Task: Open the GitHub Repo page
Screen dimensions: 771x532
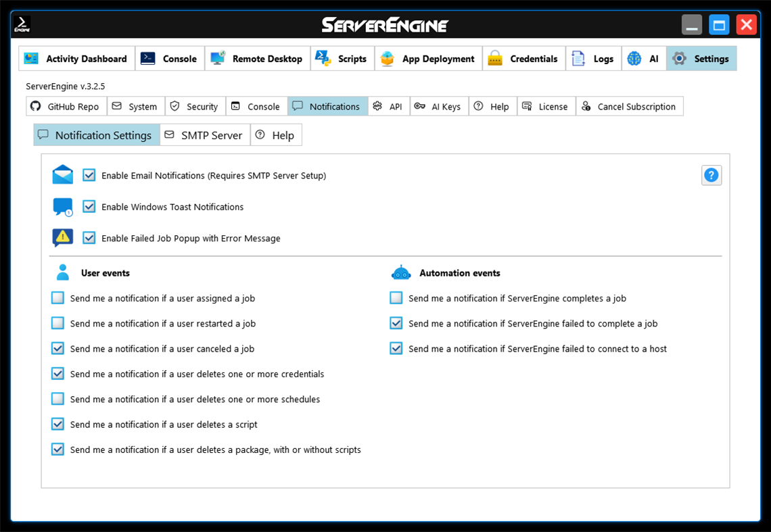Action: (66, 106)
